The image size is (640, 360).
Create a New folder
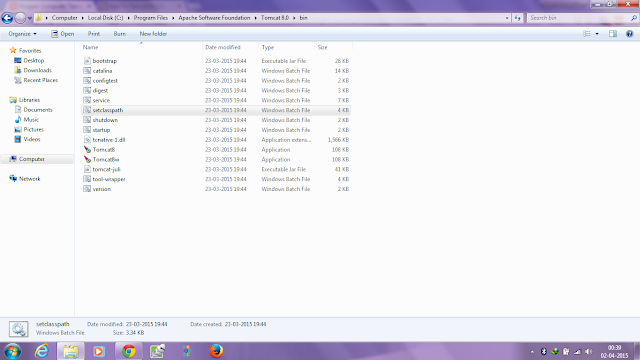153,34
